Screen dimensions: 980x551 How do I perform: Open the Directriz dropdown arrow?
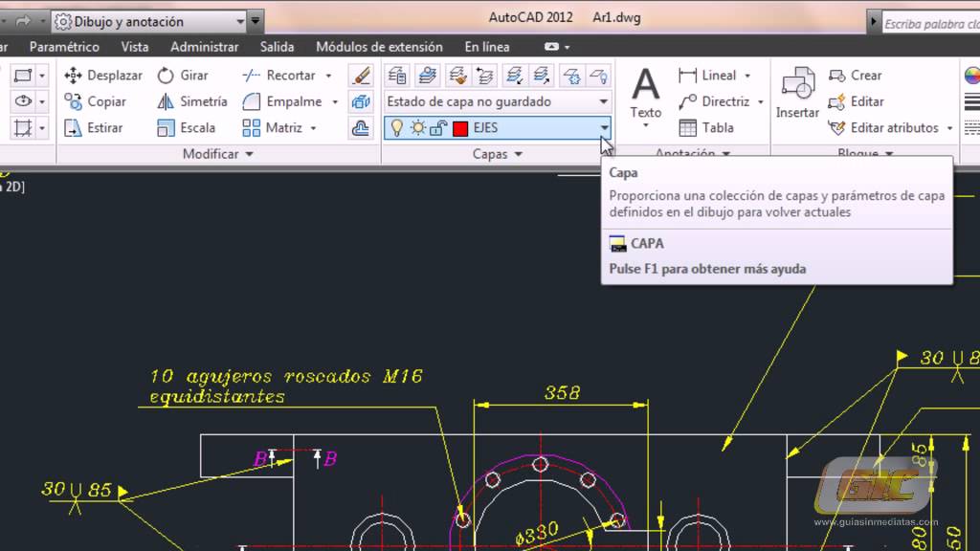761,101
